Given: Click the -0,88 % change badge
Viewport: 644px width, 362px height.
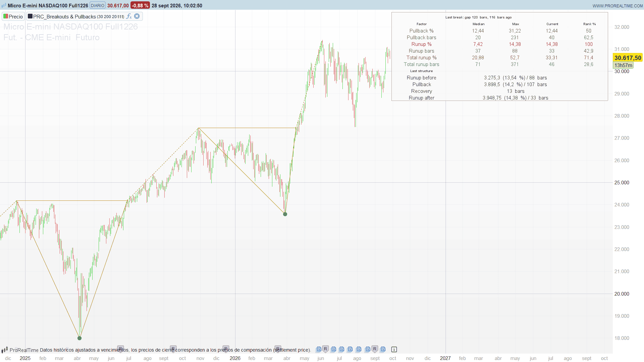Looking at the screenshot, I should (x=140, y=5).
